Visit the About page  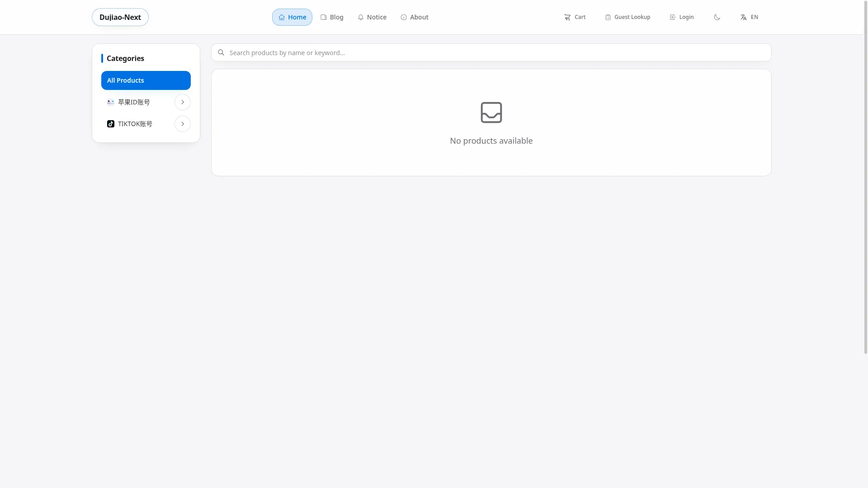click(x=415, y=17)
